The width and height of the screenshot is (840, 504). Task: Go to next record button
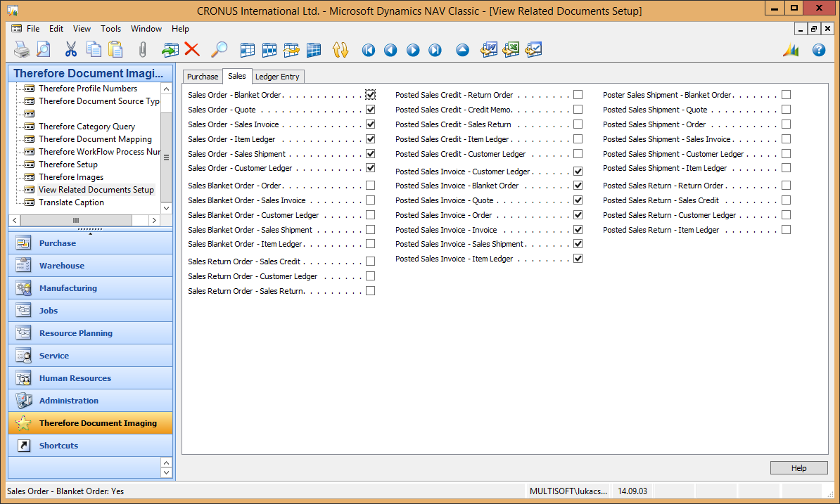pyautogui.click(x=413, y=50)
